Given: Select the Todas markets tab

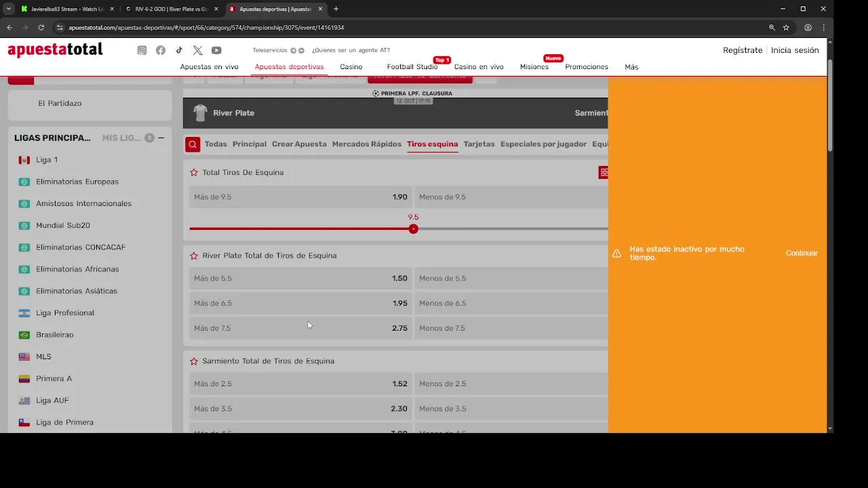Looking at the screenshot, I should 216,144.
